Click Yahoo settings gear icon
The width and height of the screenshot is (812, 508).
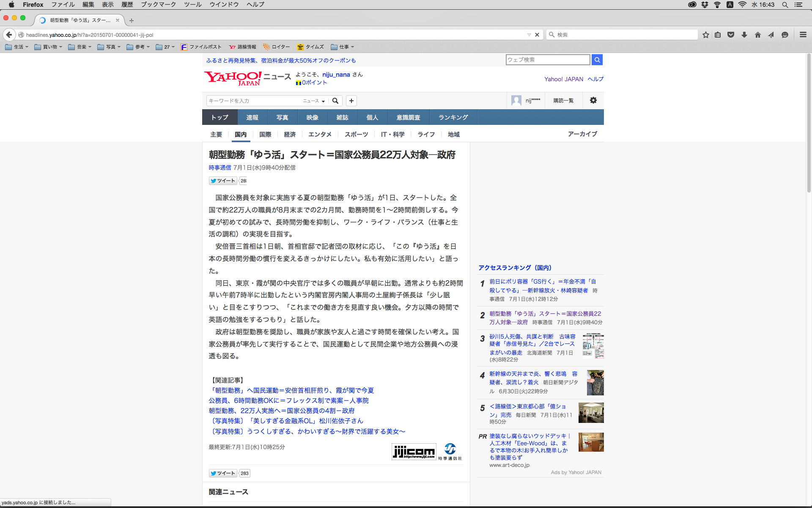(593, 100)
